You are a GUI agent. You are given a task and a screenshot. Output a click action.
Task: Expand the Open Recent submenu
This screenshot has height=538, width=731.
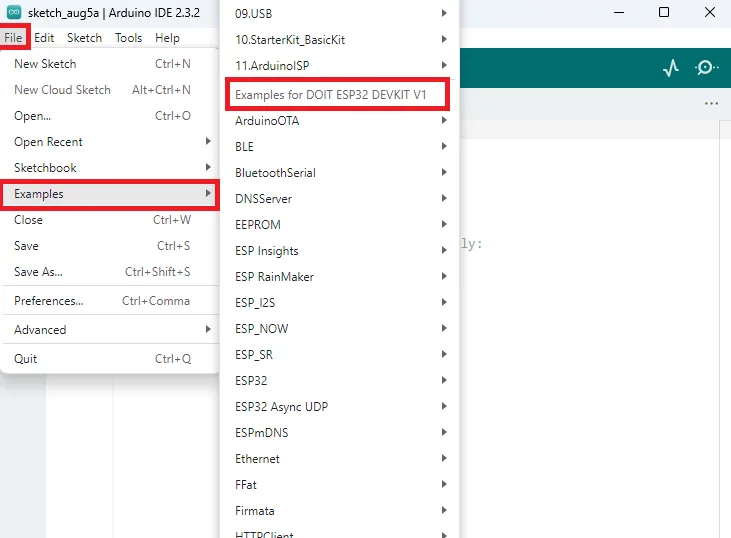click(110, 142)
